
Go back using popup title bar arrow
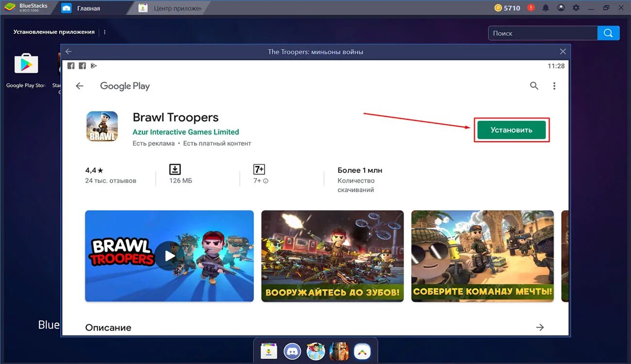[x=68, y=51]
